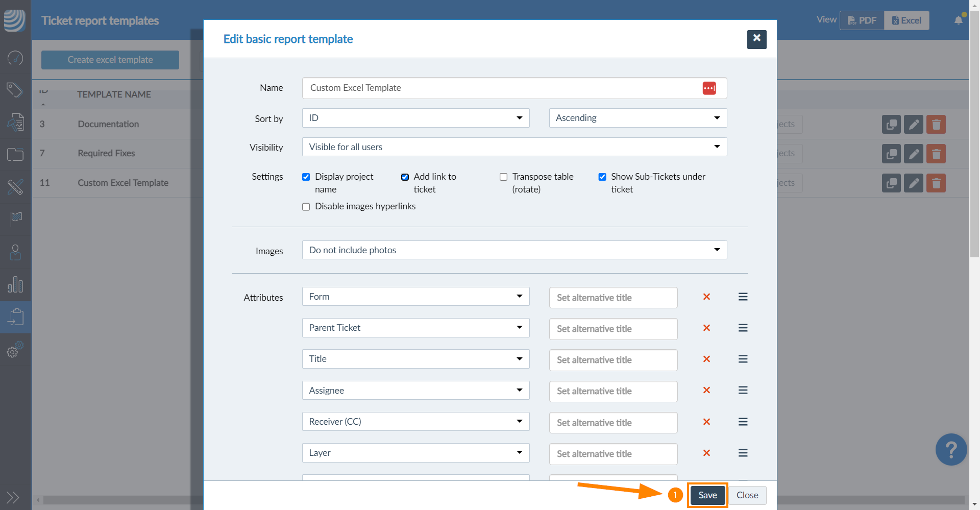This screenshot has height=510, width=980.
Task: Check Disable images hyperlinks
Action: [306, 207]
